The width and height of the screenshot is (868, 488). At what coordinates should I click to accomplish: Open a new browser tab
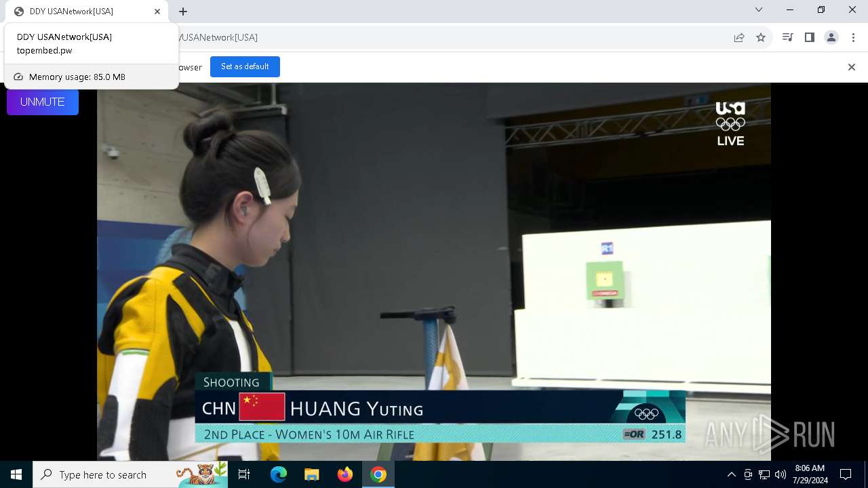pyautogui.click(x=183, y=12)
